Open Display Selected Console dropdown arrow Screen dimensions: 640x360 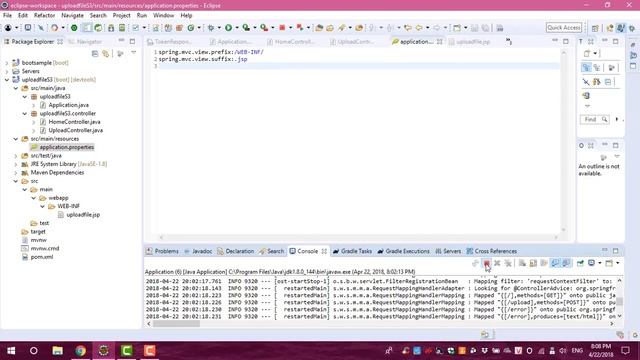click(600, 263)
